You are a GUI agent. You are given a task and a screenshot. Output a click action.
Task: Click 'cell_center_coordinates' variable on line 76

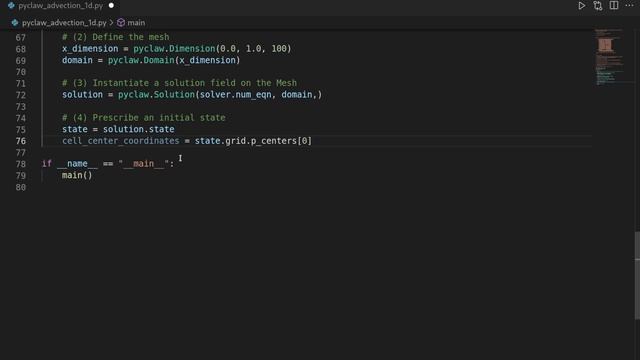click(x=120, y=141)
